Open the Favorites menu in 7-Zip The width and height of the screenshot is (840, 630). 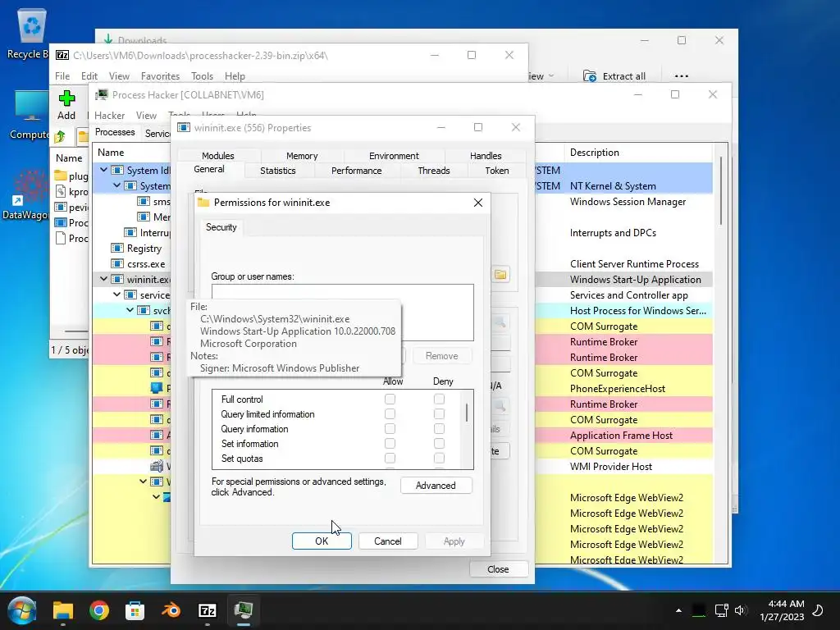point(160,76)
